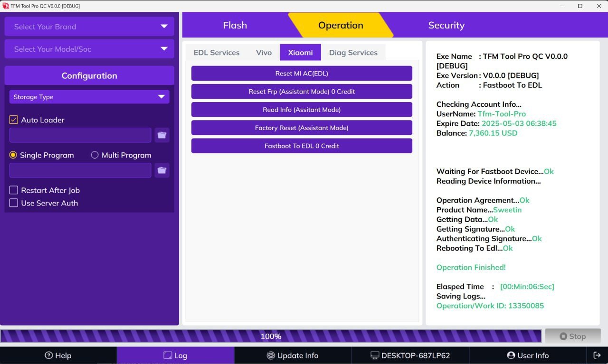Open the EDL Services sub-tab
The image size is (608, 364).
(217, 53)
